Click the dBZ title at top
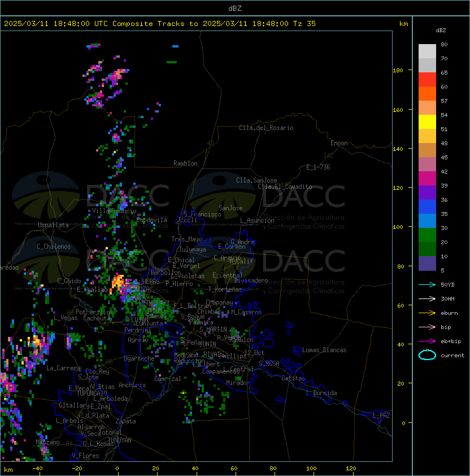Screen dimensions: 470x476 click(235, 8)
